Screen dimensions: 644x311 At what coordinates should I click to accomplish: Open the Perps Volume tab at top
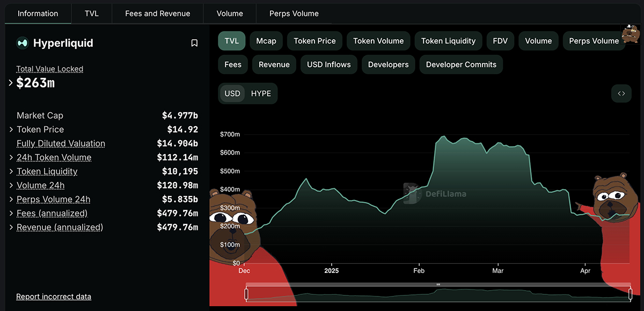[x=294, y=13]
